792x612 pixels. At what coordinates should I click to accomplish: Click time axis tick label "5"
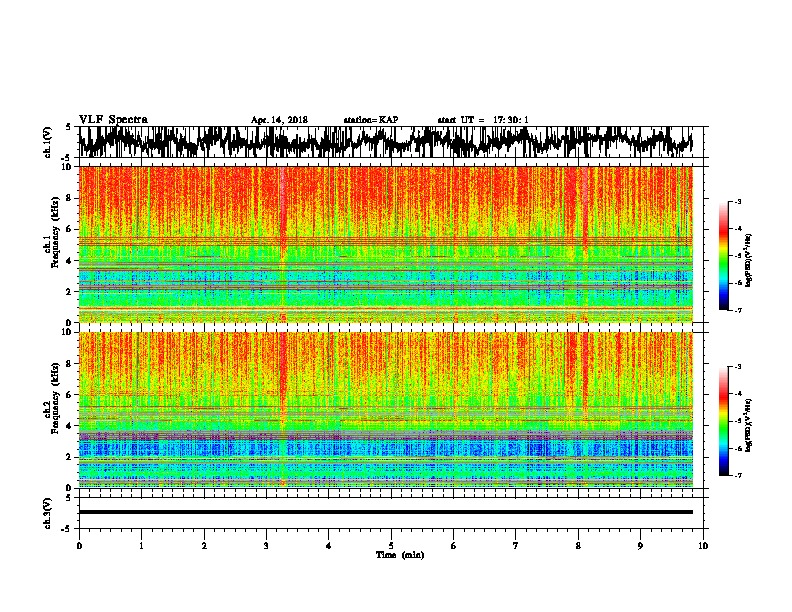pyautogui.click(x=391, y=545)
